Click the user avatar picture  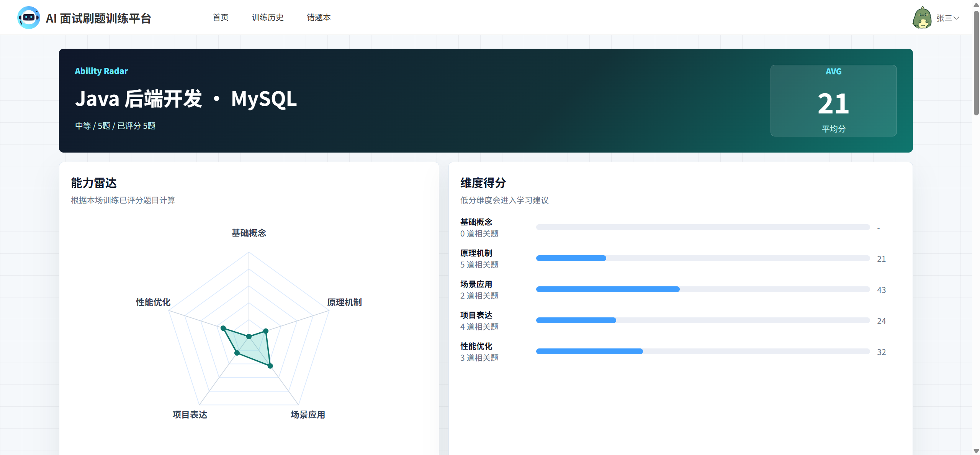click(922, 18)
